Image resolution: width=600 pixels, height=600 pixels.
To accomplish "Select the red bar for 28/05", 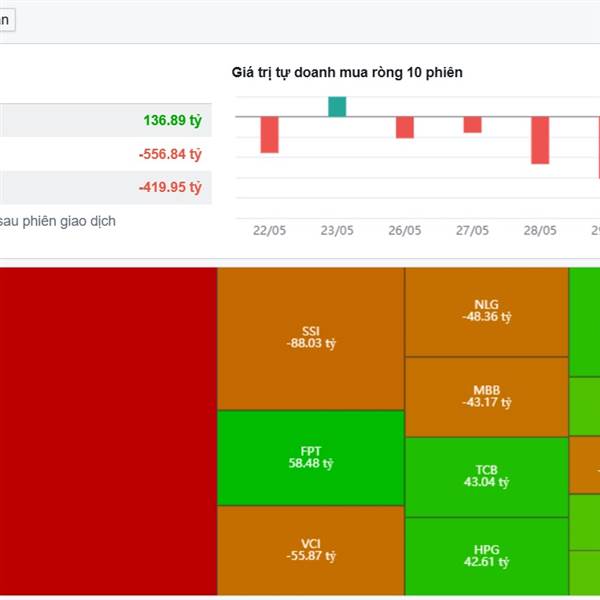I will pyautogui.click(x=540, y=140).
